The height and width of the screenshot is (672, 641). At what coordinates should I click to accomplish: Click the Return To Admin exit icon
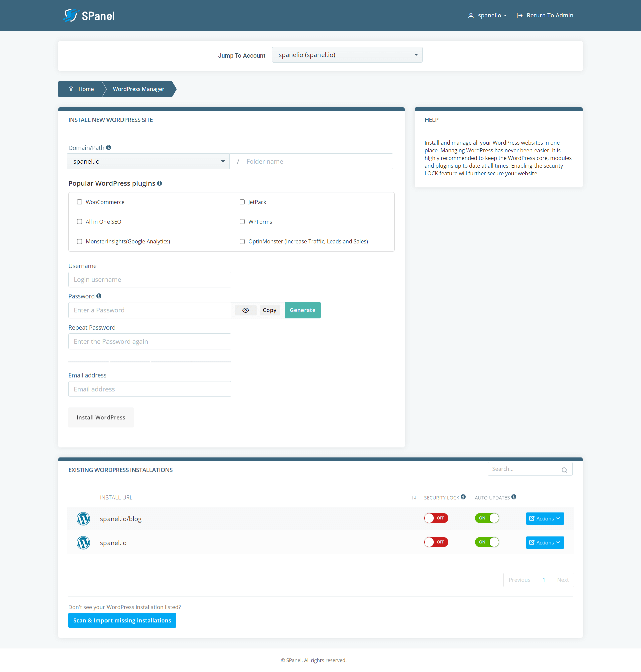(519, 15)
